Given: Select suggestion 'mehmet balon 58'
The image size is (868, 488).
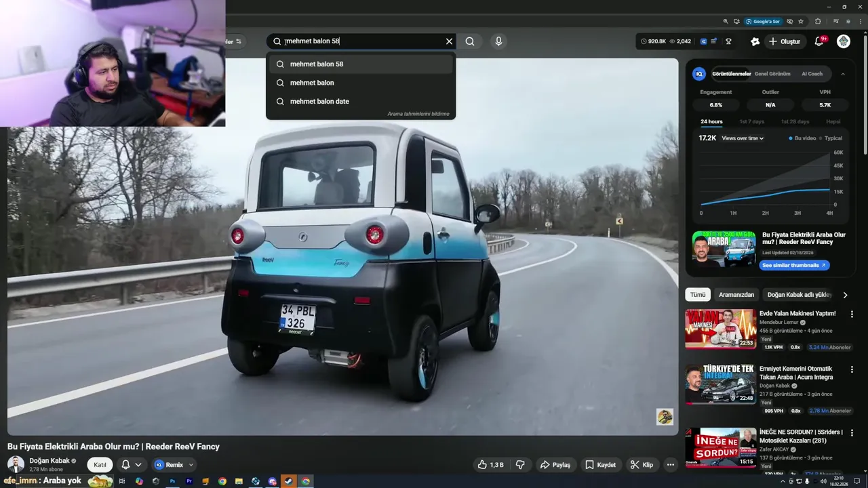Looking at the screenshot, I should [x=361, y=64].
